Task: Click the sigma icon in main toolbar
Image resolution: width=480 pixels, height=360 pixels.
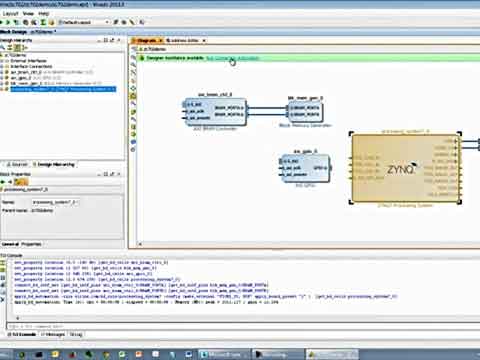Action: [x=43, y=22]
